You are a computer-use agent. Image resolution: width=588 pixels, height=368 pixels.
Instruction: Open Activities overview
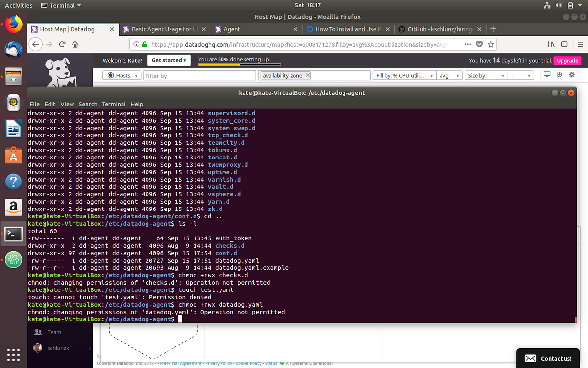[19, 5]
